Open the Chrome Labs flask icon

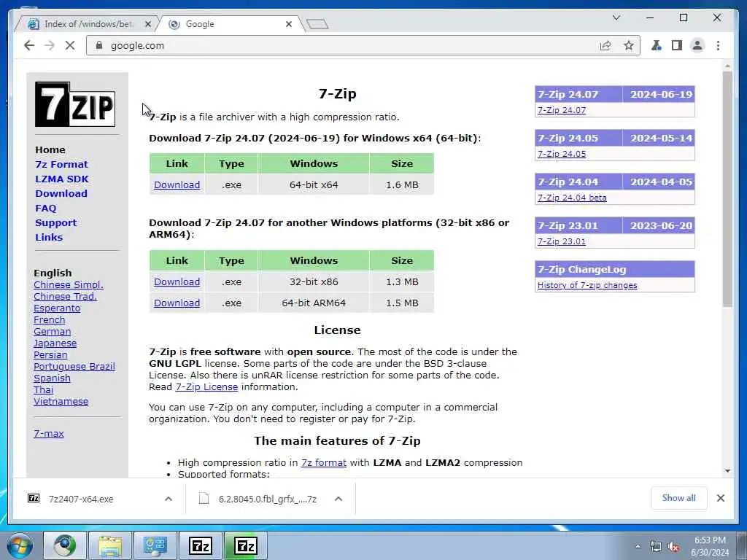657,45
